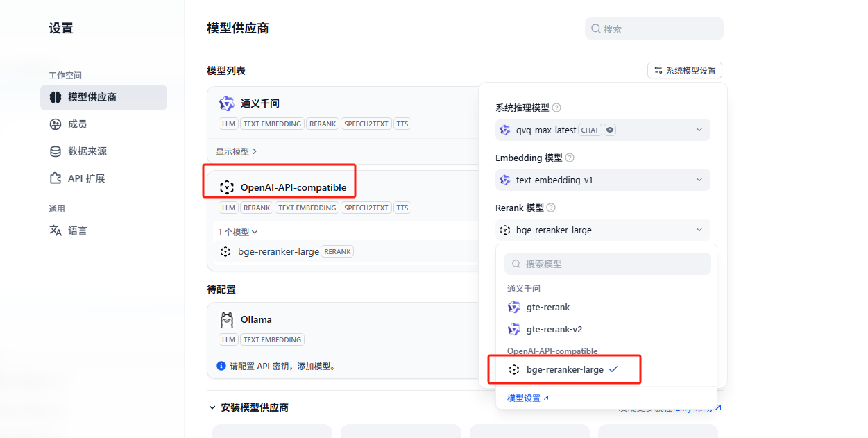Image resolution: width=868 pixels, height=438 pixels.
Task: Click the 通义千问 provider logo
Action: [x=227, y=103]
